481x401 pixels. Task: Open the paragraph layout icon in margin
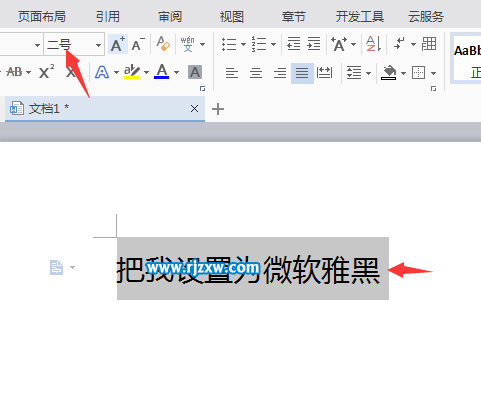[56, 267]
